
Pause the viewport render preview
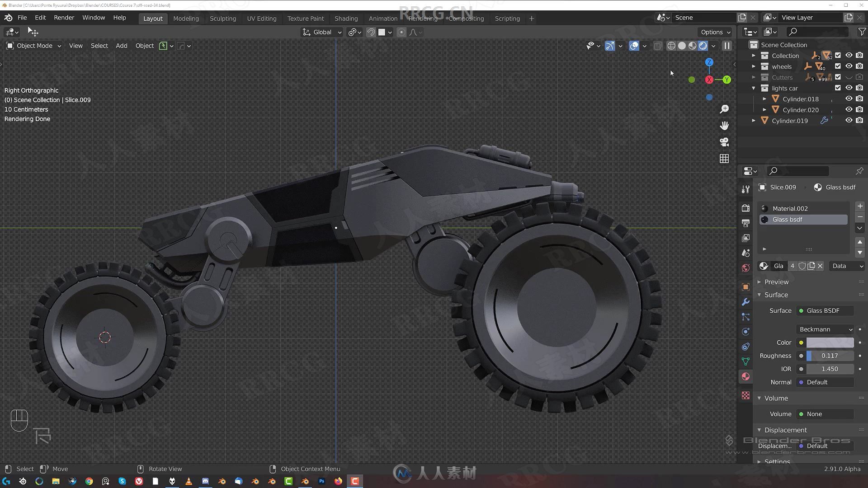[726, 46]
